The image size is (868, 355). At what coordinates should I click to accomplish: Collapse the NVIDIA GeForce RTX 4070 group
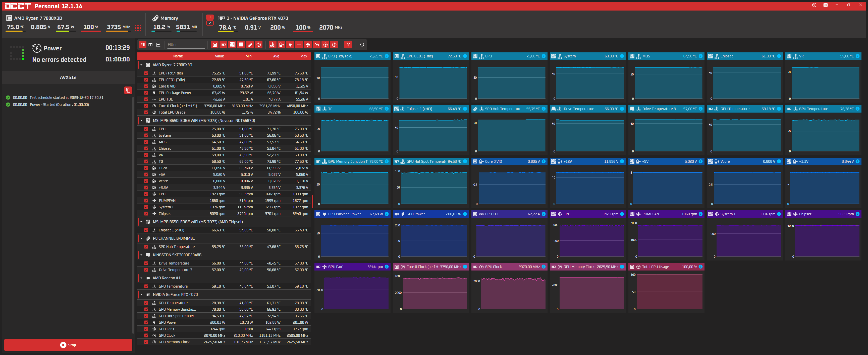(x=141, y=294)
